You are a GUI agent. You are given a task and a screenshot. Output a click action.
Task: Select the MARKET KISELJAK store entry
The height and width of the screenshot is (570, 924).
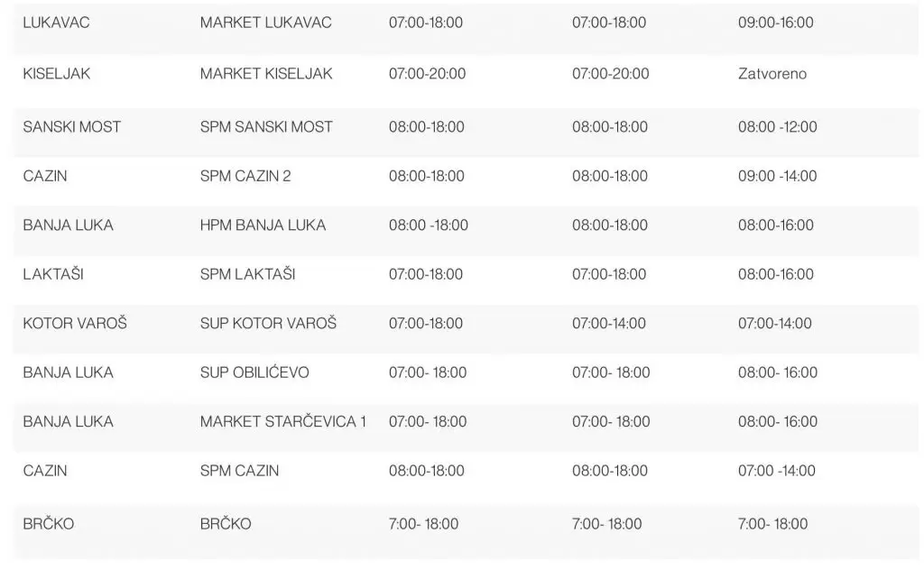coord(266,74)
